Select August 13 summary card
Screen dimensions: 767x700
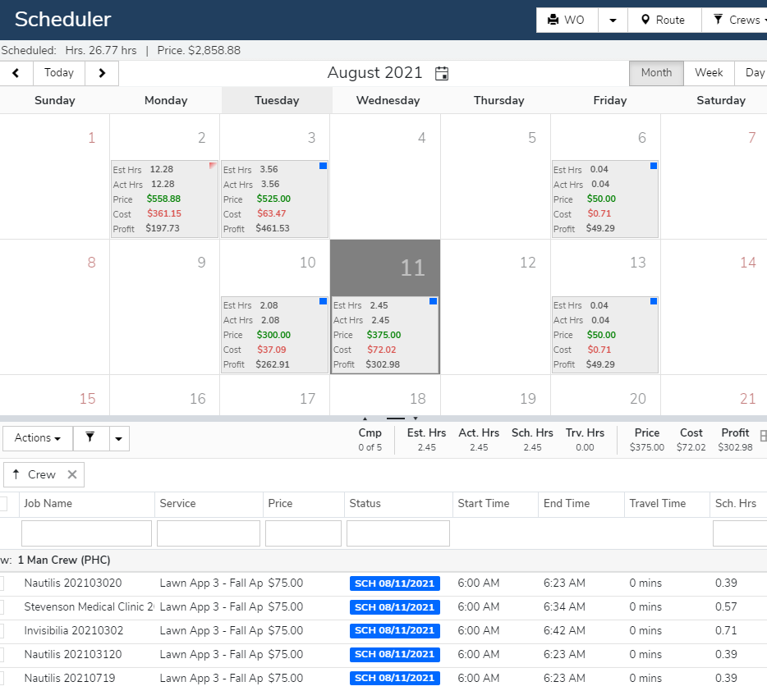click(605, 335)
